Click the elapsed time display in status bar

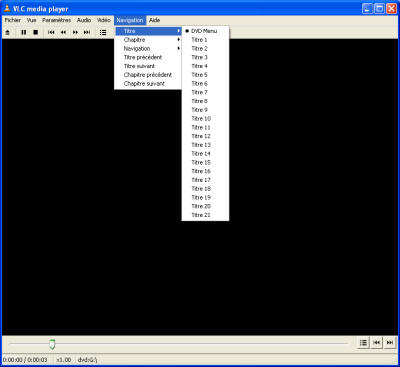(25, 360)
